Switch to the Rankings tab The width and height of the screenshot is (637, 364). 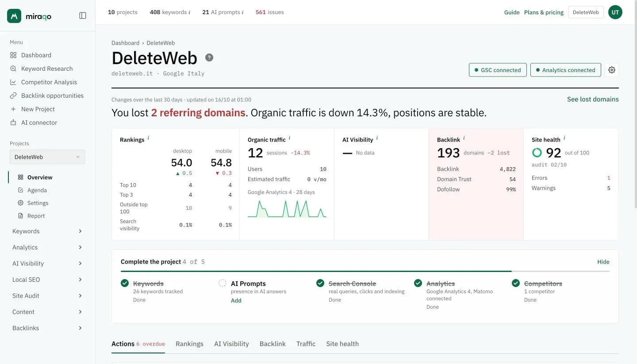tap(189, 344)
